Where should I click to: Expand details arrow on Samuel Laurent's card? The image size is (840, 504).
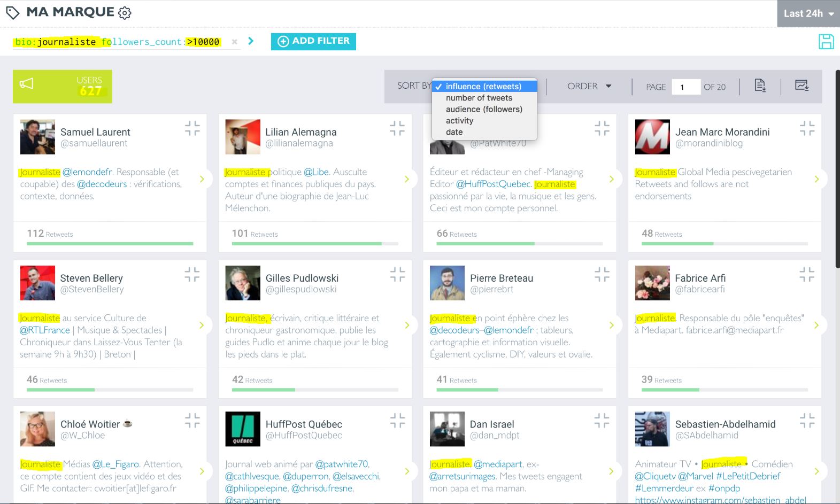coord(202,179)
